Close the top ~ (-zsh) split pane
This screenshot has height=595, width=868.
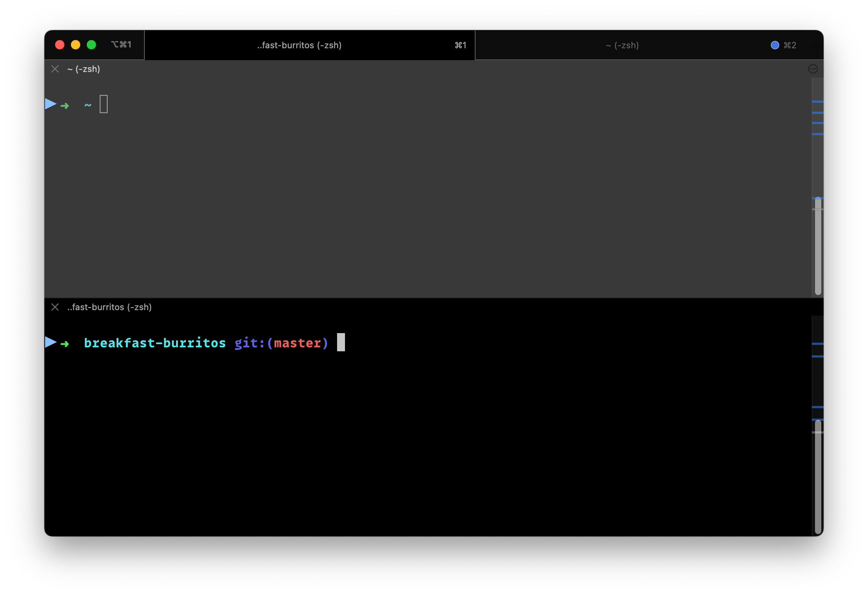point(55,69)
